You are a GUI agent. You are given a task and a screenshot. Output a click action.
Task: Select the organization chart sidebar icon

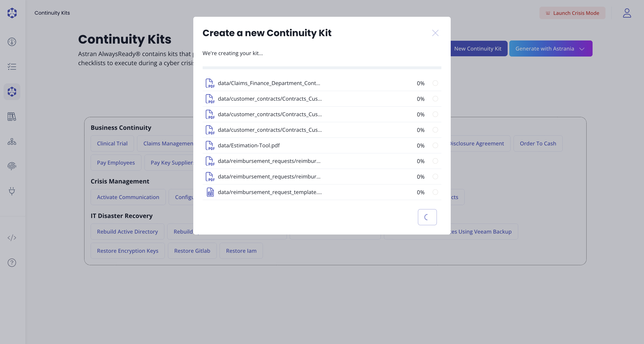12,141
